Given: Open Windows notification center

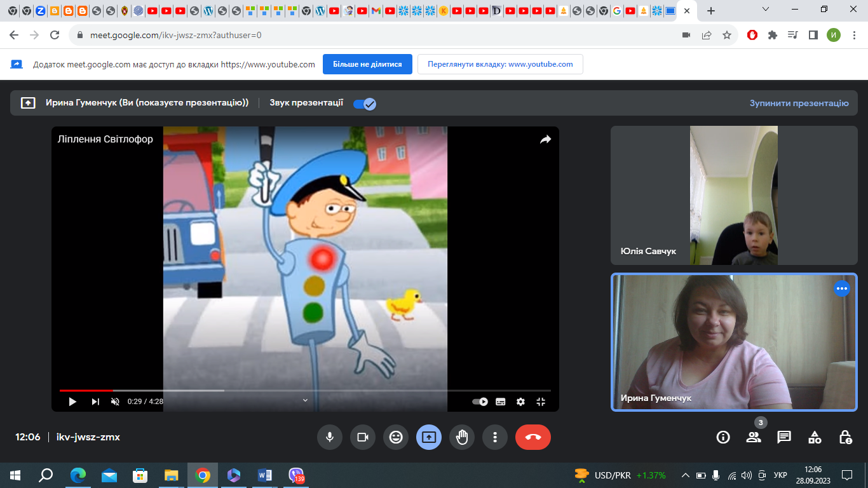Looking at the screenshot, I should [x=847, y=475].
